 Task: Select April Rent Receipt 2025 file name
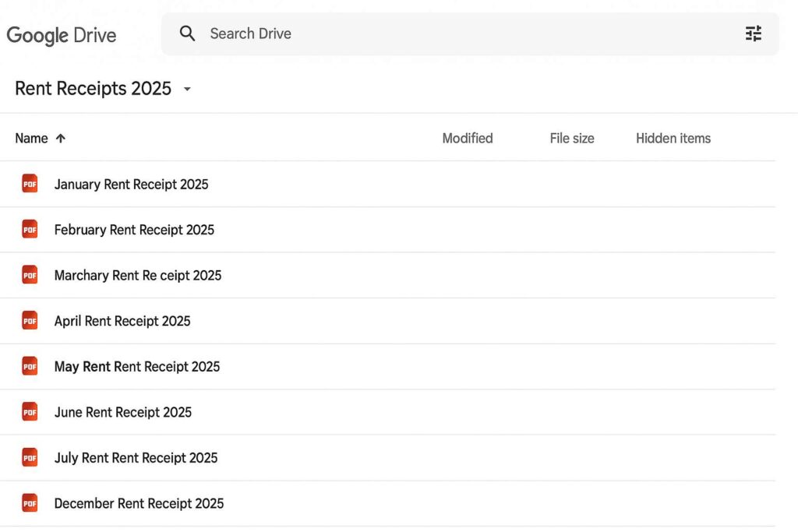122,321
